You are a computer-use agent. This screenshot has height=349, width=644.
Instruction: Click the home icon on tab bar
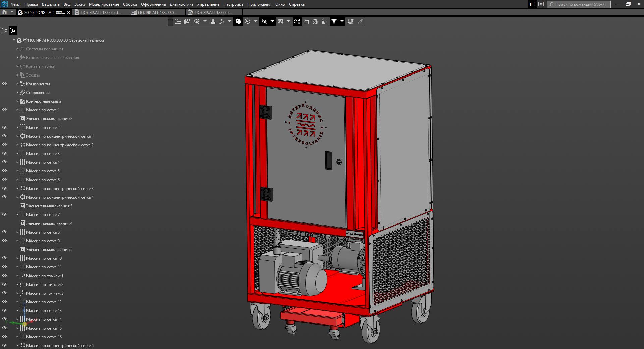[5, 12]
